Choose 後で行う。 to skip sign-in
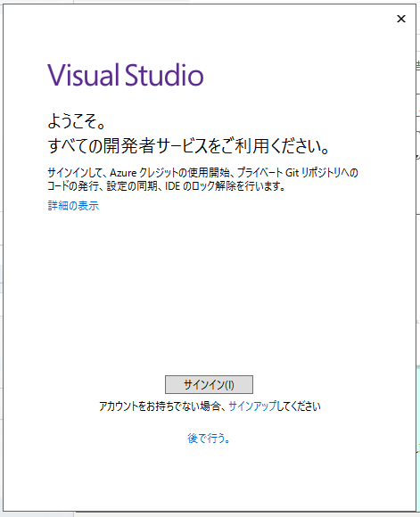 pos(209,439)
